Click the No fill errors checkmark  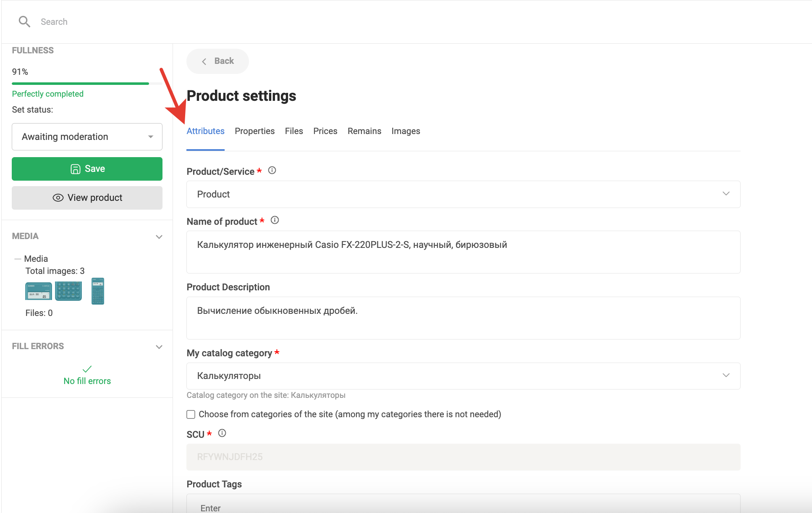[87, 369]
